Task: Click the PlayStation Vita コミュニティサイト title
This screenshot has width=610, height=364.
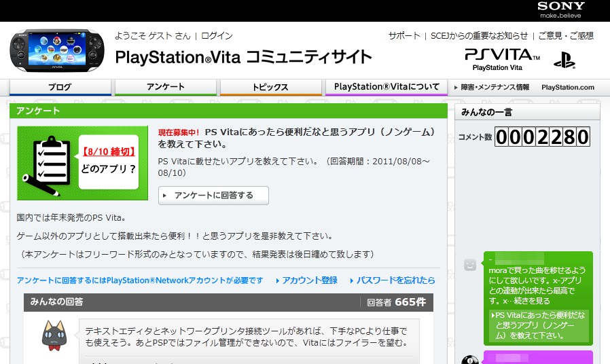Action: (x=244, y=57)
